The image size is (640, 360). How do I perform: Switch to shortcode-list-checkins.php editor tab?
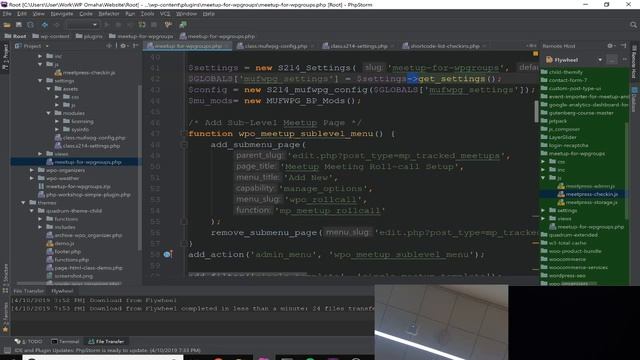[444, 46]
